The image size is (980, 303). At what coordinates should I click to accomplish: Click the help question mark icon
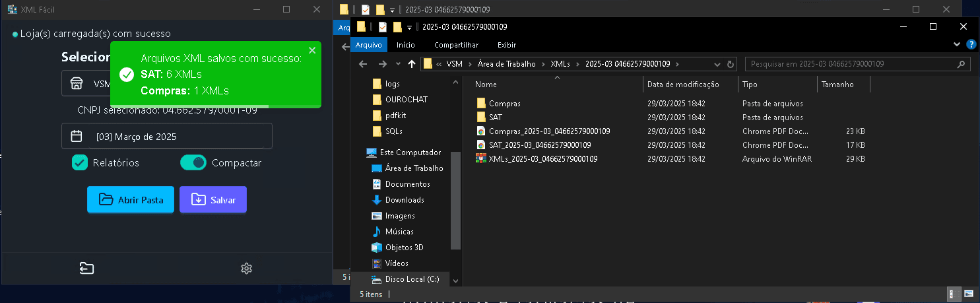(x=971, y=44)
